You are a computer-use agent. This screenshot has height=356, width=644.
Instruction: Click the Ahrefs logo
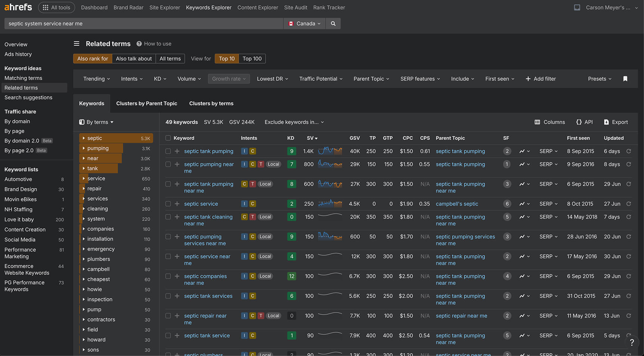18,7
